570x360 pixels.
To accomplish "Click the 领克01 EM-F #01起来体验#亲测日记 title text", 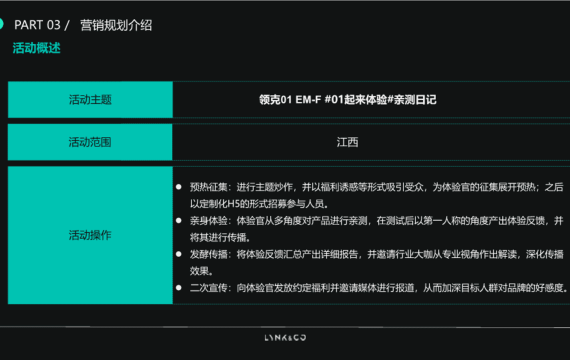I will [x=348, y=100].
